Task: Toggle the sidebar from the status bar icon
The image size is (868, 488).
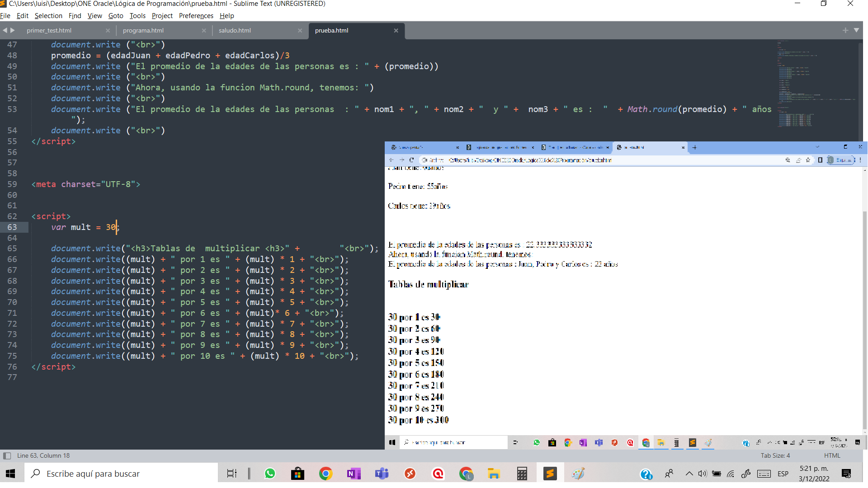Action: coord(7,456)
